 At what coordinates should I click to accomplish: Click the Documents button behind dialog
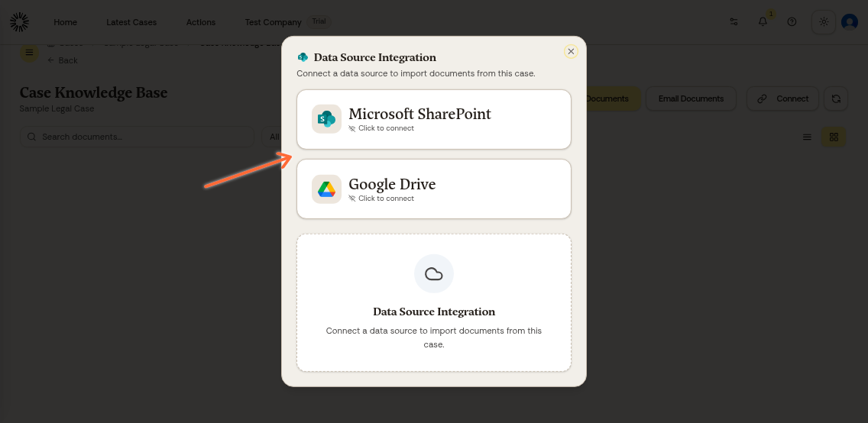pyautogui.click(x=612, y=98)
